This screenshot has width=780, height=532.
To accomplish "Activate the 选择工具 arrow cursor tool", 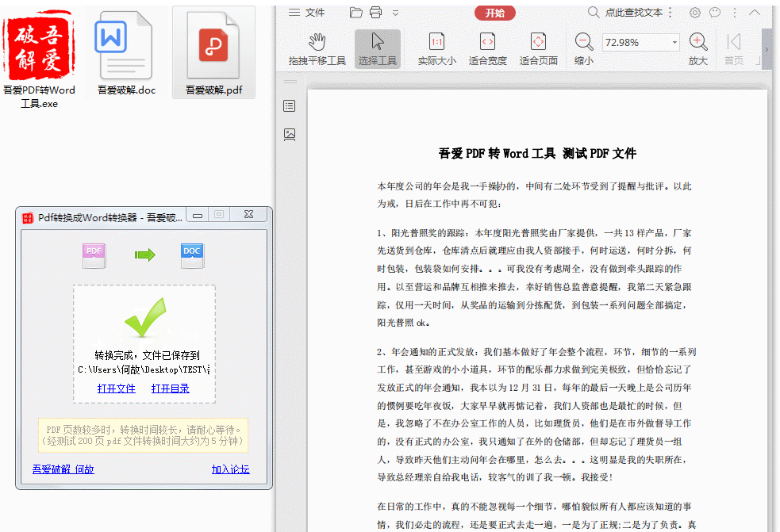I will click(377, 49).
